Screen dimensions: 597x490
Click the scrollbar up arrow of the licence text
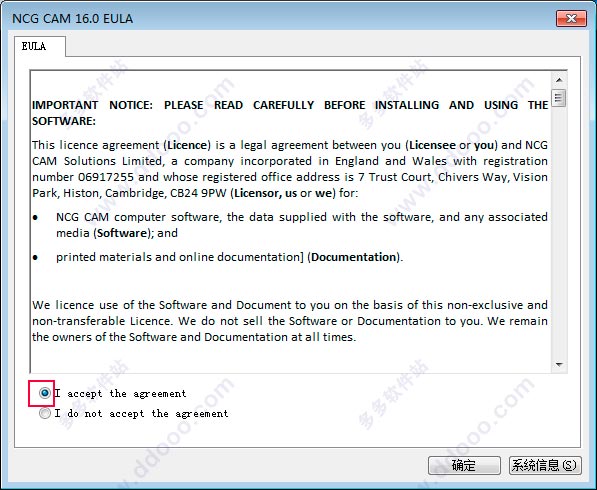(559, 80)
